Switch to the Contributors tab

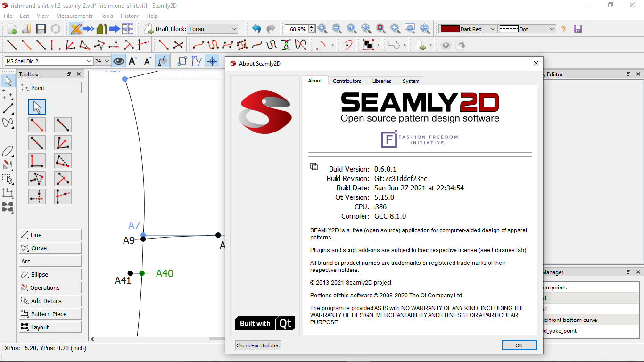point(347,81)
